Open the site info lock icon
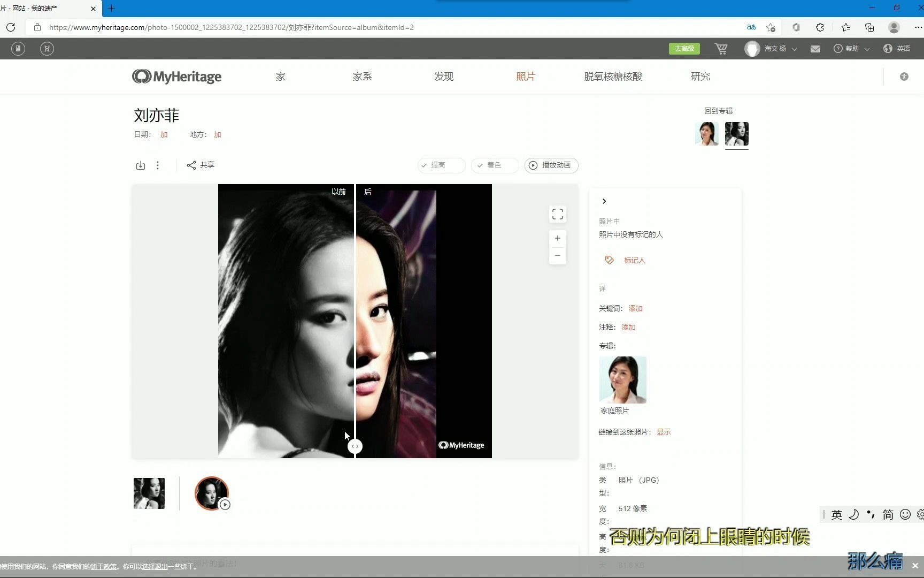Viewport: 924px width, 578px height. (x=37, y=27)
